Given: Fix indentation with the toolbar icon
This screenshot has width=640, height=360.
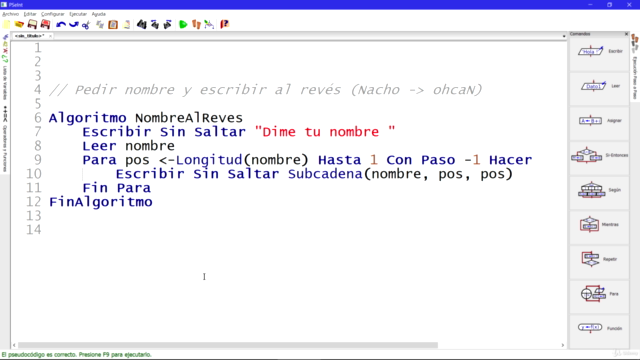Looking at the screenshot, I should 127,24.
